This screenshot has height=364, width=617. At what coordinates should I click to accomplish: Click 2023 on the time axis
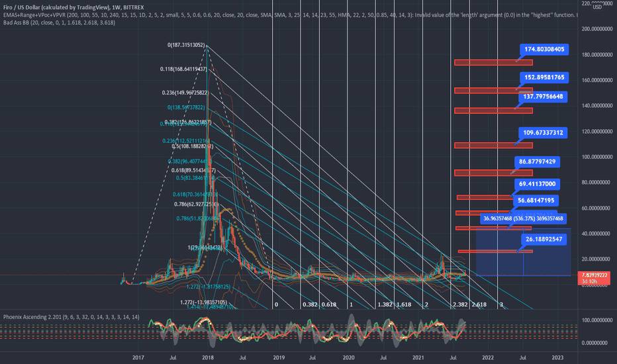click(x=557, y=357)
